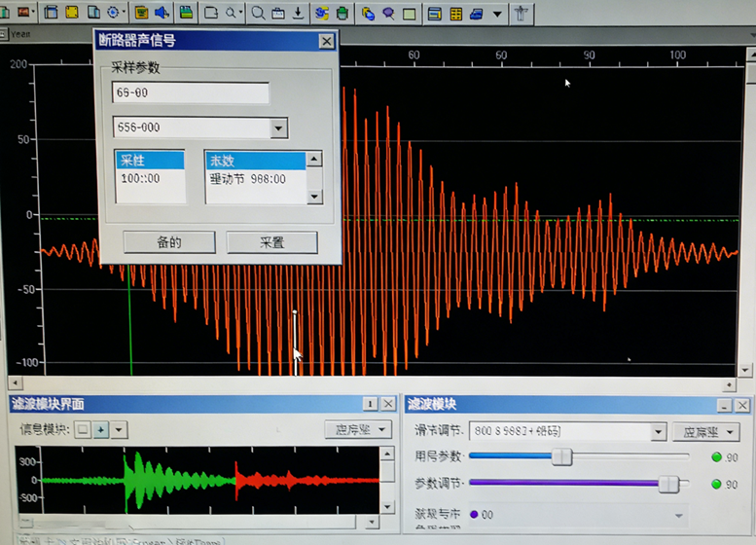The height and width of the screenshot is (545, 756).
Task: Open the 滑节调节 dropdown list
Action: [x=658, y=431]
